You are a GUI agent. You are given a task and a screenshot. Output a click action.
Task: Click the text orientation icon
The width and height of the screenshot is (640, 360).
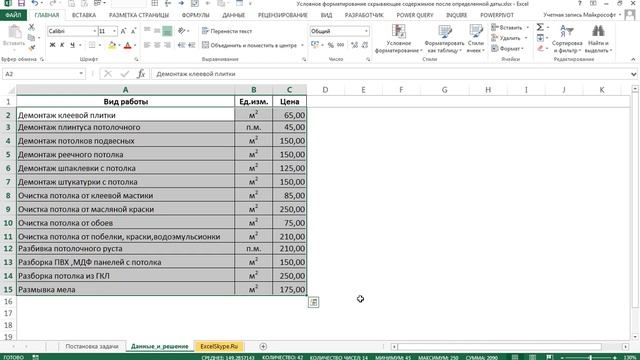point(182,31)
